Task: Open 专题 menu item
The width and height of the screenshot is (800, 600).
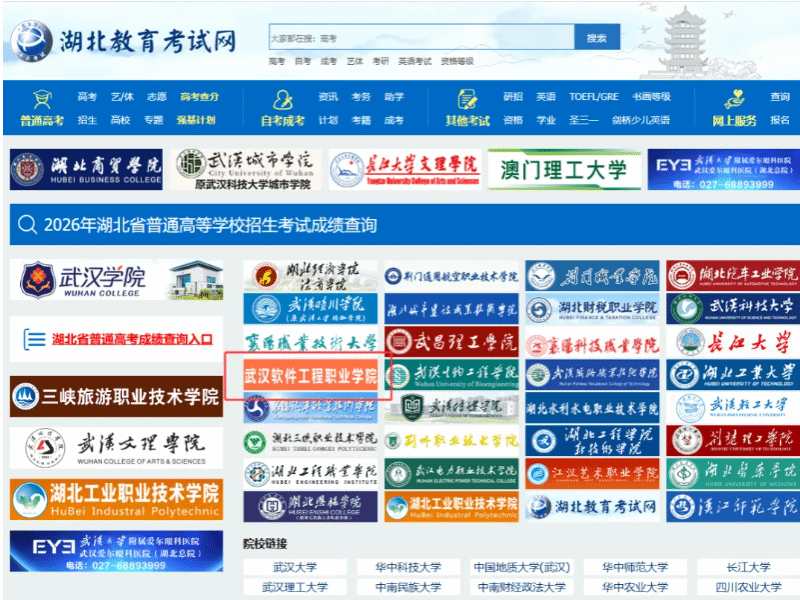Action: (x=153, y=120)
